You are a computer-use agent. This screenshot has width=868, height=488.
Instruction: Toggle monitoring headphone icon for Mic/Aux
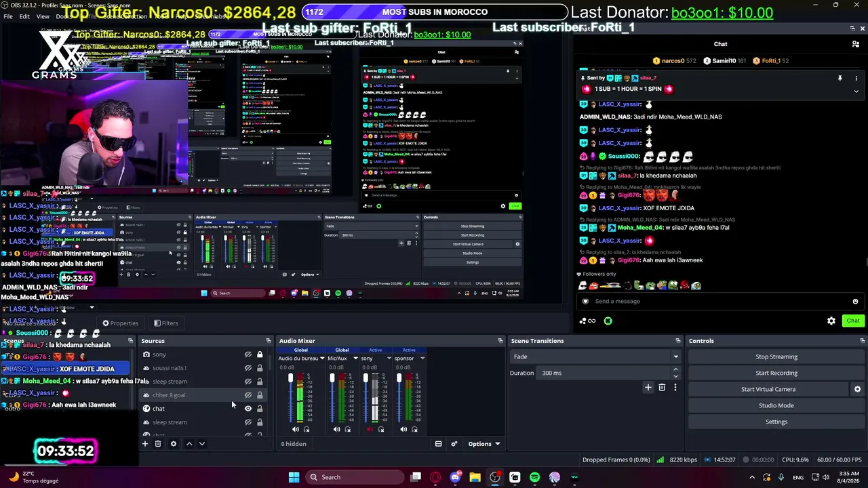pos(348,429)
